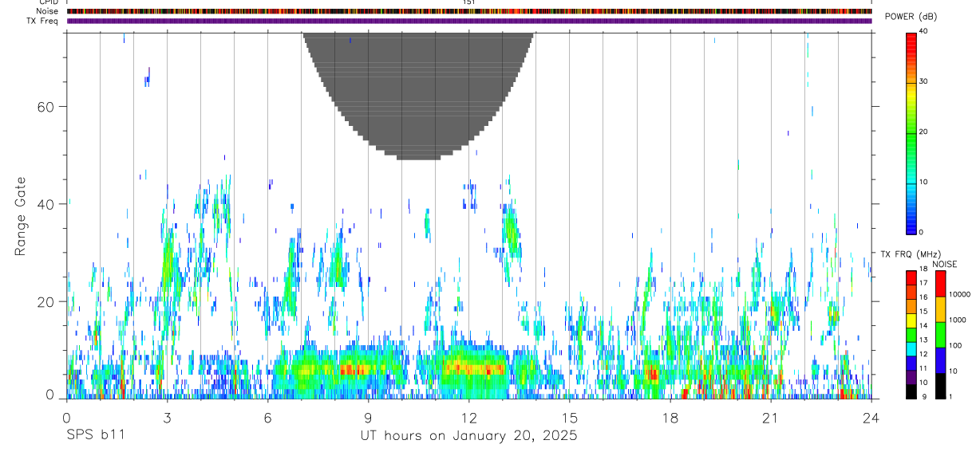Click the 'NOISE' legend title
Image resolution: width=980 pixels, height=452 pixels.
[x=945, y=265]
